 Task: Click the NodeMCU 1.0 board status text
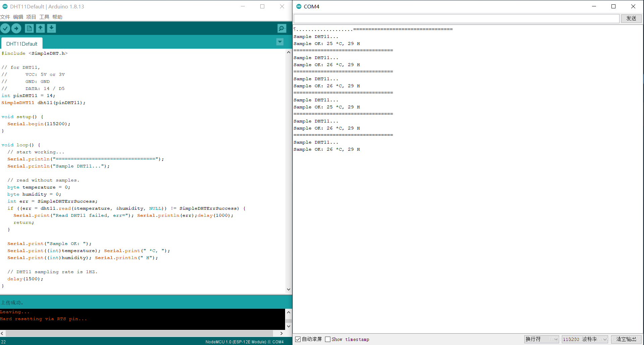(x=245, y=342)
